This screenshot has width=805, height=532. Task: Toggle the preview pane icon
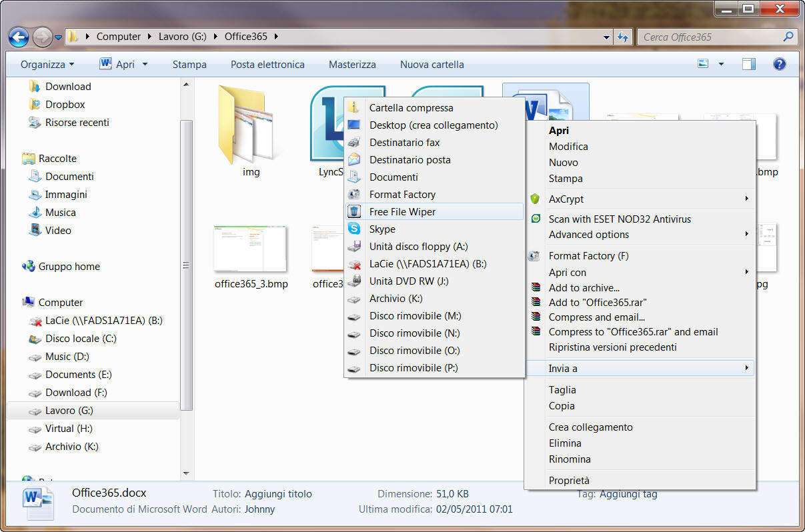(749, 65)
